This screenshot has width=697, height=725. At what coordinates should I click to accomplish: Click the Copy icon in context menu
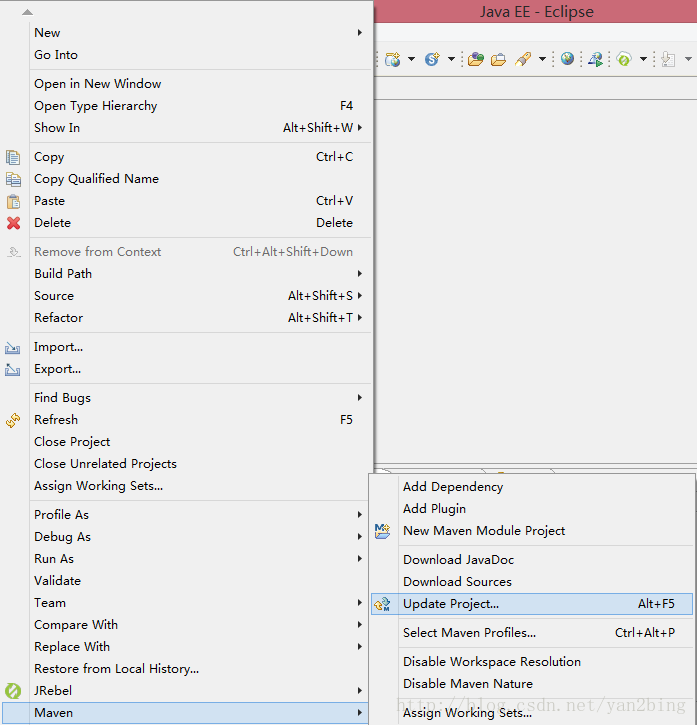(x=13, y=157)
